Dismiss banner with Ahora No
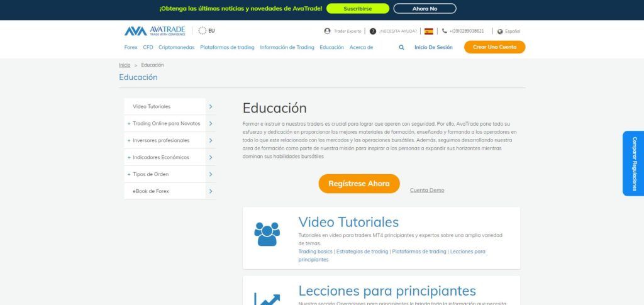 [x=425, y=9]
